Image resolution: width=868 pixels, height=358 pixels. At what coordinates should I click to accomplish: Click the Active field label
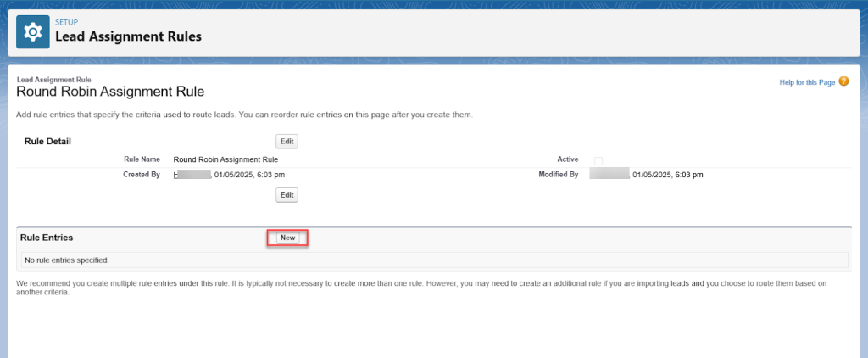567,159
